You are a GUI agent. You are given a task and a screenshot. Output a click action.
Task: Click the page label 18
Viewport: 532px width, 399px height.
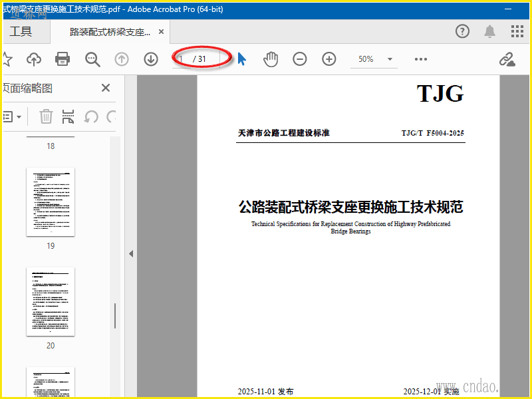click(51, 146)
